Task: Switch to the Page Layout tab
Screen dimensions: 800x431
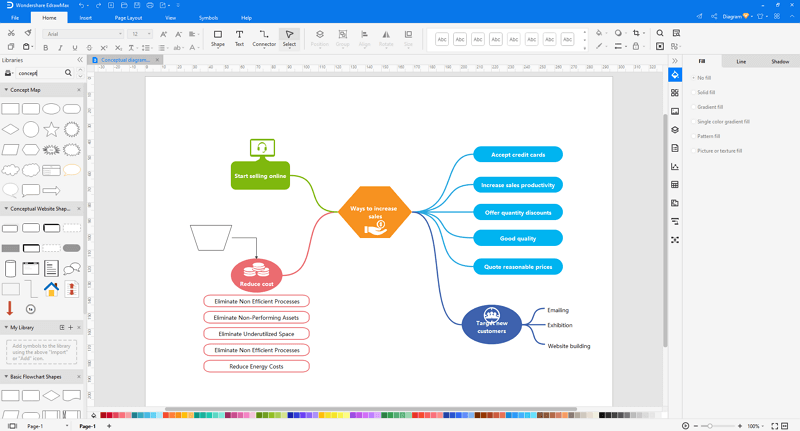Action: pyautogui.click(x=128, y=18)
